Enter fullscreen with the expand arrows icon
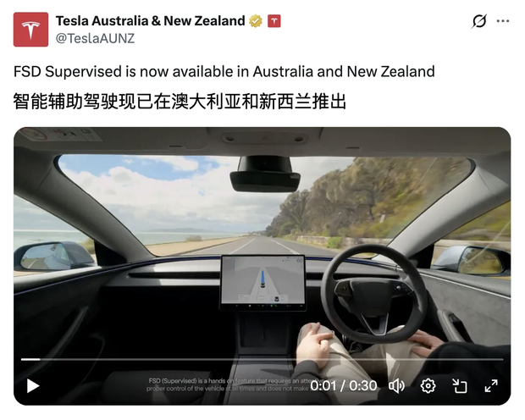The height and width of the screenshot is (420, 525). 491,386
